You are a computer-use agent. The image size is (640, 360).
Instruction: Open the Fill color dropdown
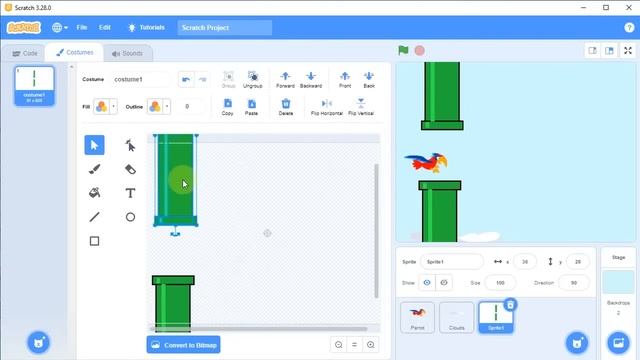coord(113,107)
